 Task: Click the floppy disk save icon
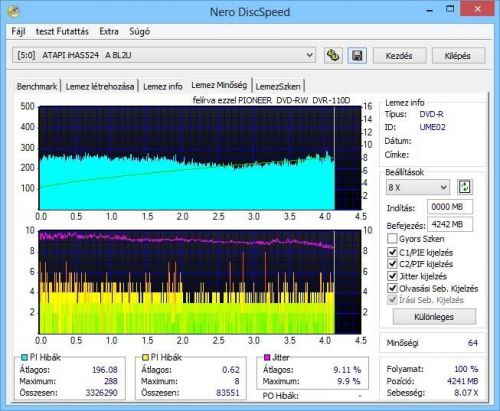[357, 55]
